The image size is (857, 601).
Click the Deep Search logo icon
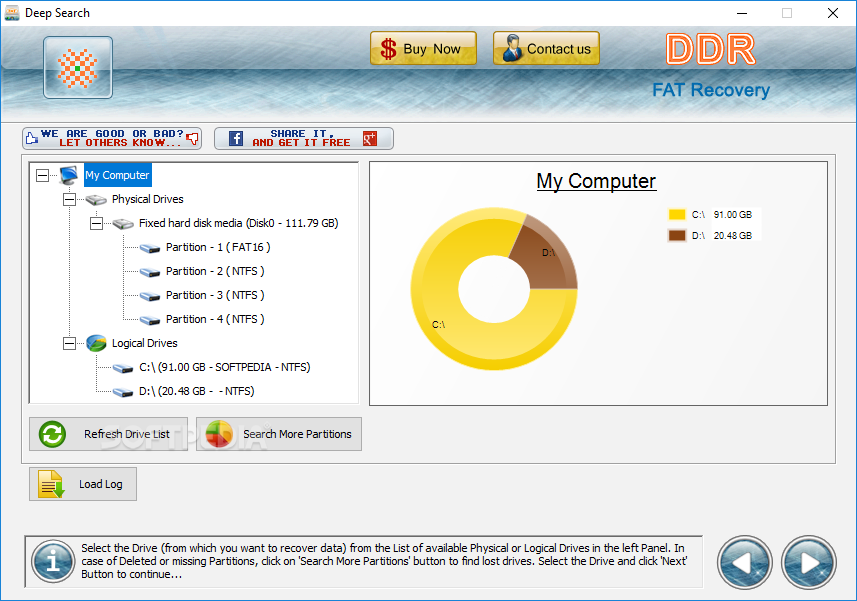click(78, 67)
